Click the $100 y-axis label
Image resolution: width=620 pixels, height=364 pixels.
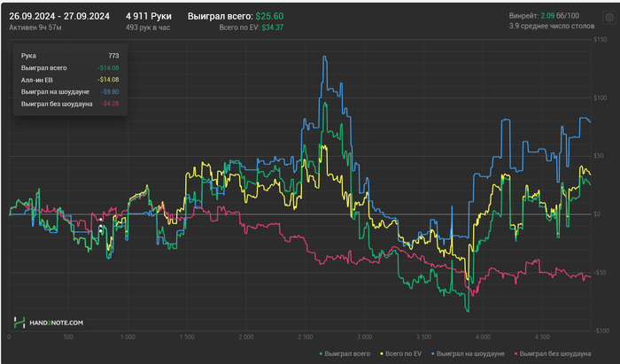click(601, 97)
